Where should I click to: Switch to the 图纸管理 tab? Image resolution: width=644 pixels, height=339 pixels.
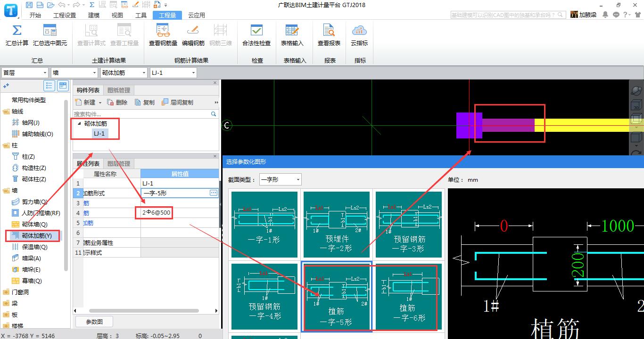click(119, 90)
